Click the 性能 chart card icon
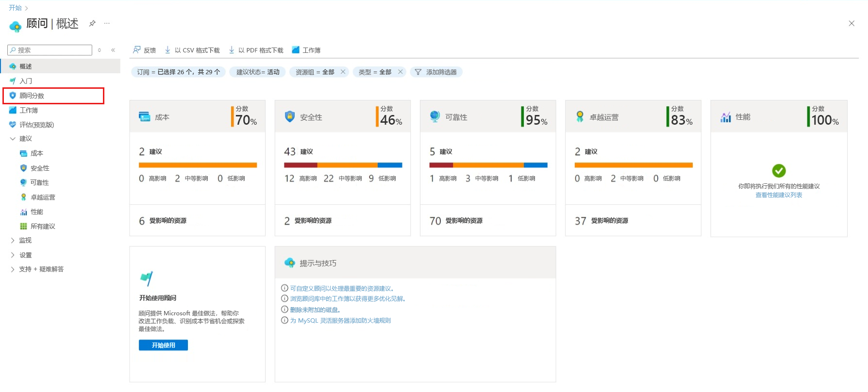 (726, 117)
